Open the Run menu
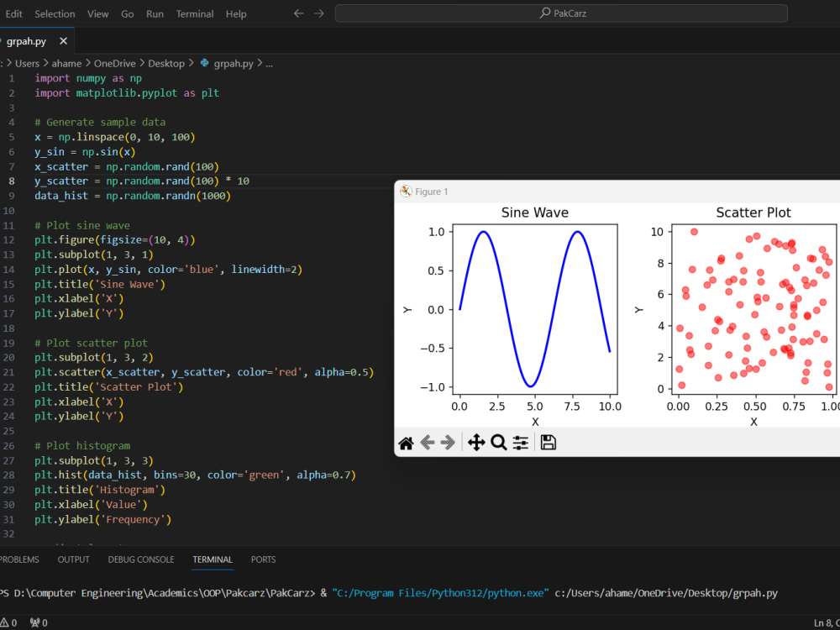 (155, 13)
